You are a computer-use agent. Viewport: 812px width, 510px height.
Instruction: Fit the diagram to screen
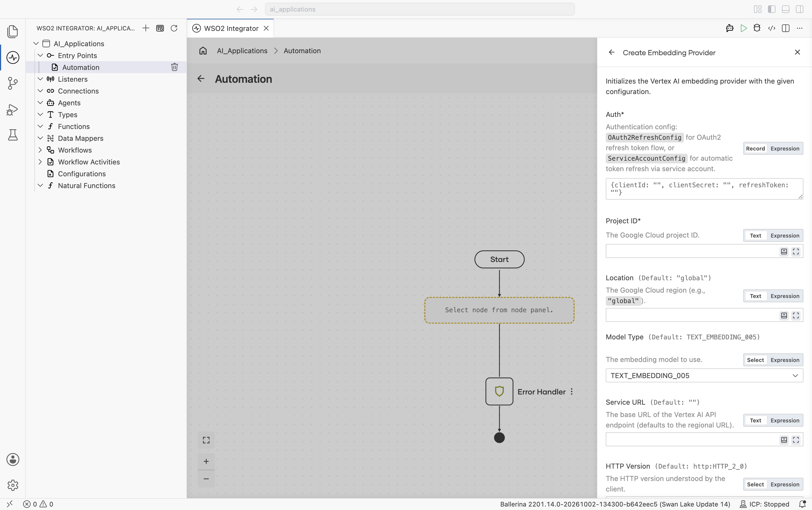tap(206, 440)
